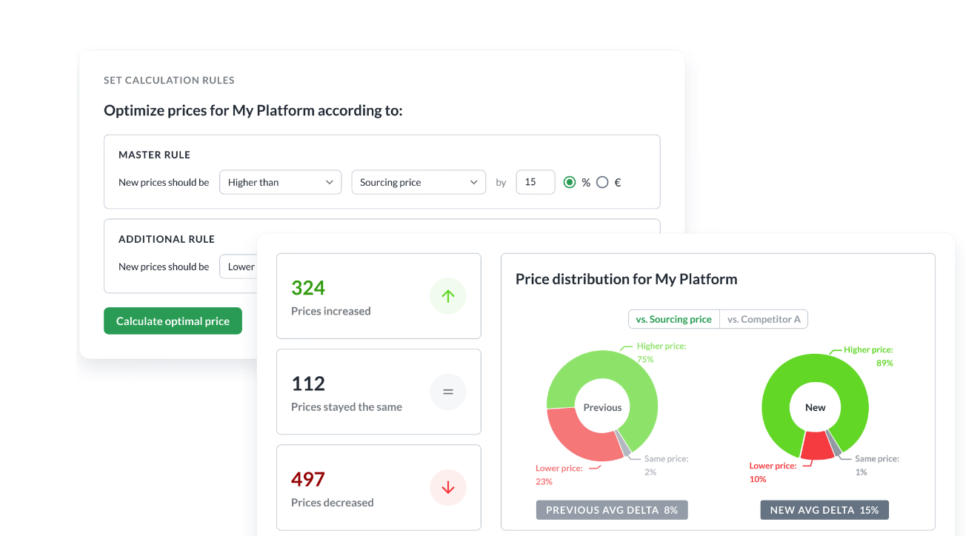The image size is (980, 536).
Task: Select the New price distribution donut chart
Action: click(x=815, y=406)
